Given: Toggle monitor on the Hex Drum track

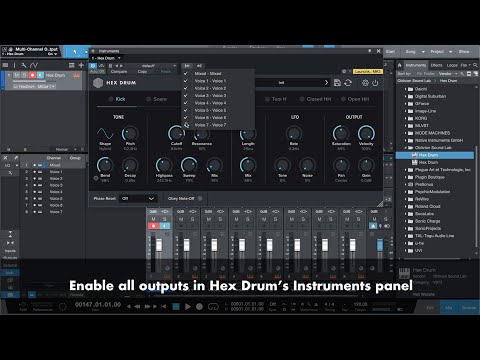Looking at the screenshot, I should click(x=40, y=75).
